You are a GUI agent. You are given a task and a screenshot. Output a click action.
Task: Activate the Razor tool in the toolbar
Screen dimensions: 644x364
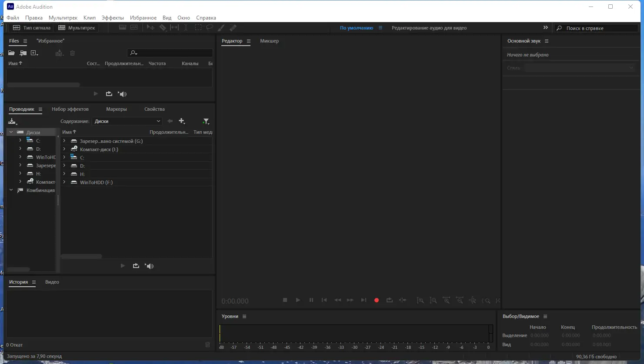(x=163, y=27)
